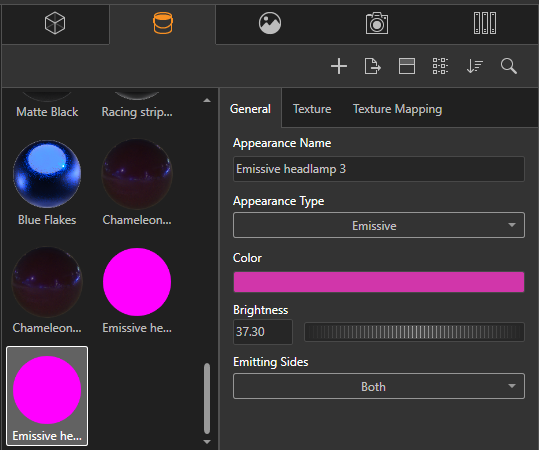Screen dimensions: 539x450
Task: Open the Cameras tab icon
Action: [x=377, y=23]
